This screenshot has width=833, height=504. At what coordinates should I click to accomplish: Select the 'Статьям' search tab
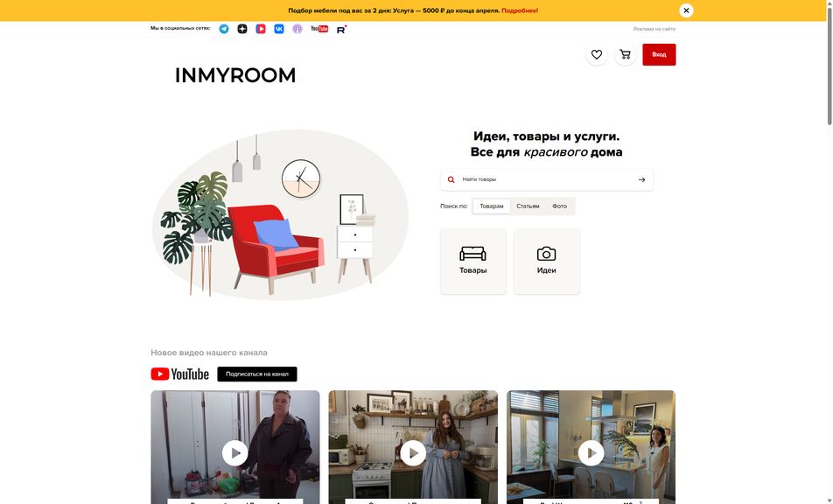pos(528,206)
